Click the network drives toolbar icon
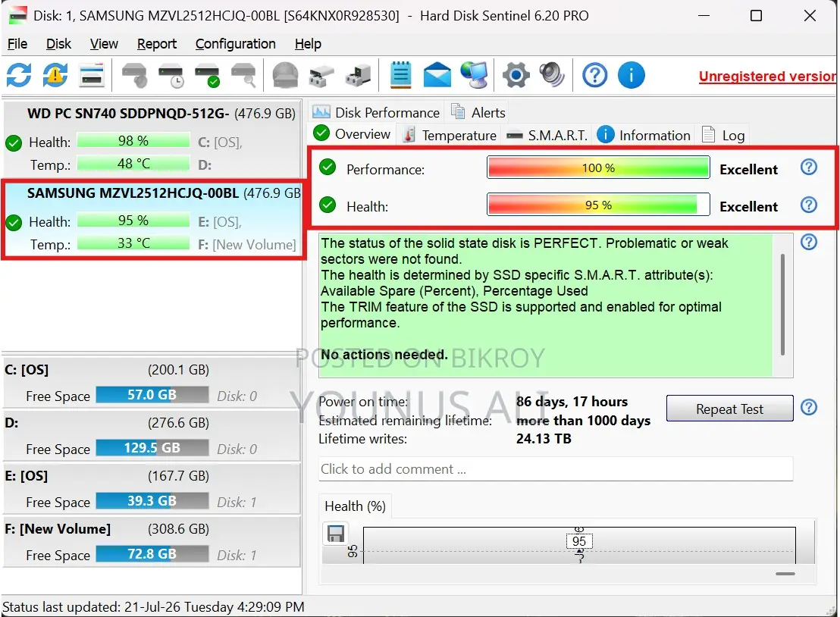 [x=321, y=75]
